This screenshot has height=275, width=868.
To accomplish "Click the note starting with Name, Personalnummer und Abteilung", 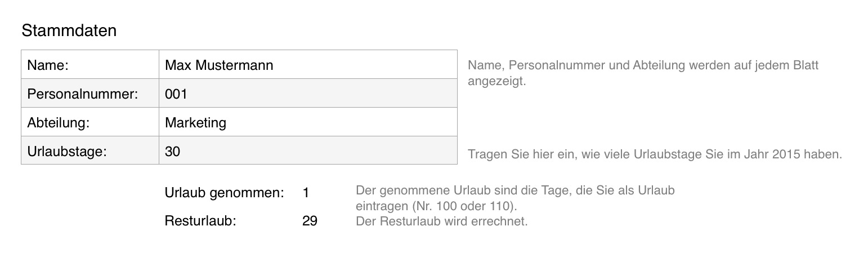I will tap(643, 65).
